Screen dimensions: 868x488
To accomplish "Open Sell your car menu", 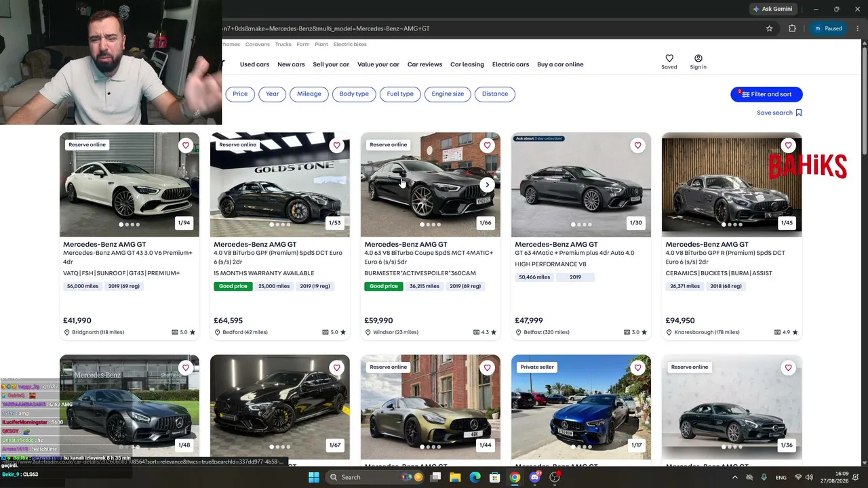I will tap(331, 64).
